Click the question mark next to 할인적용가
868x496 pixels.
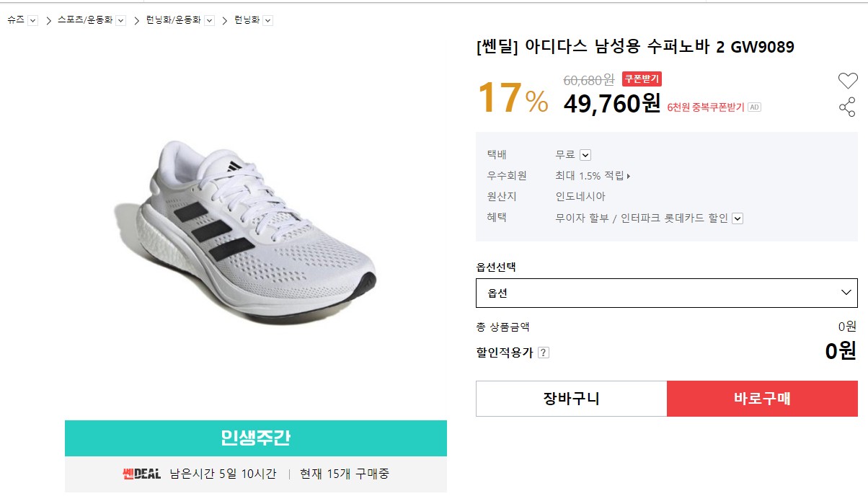[x=544, y=353]
